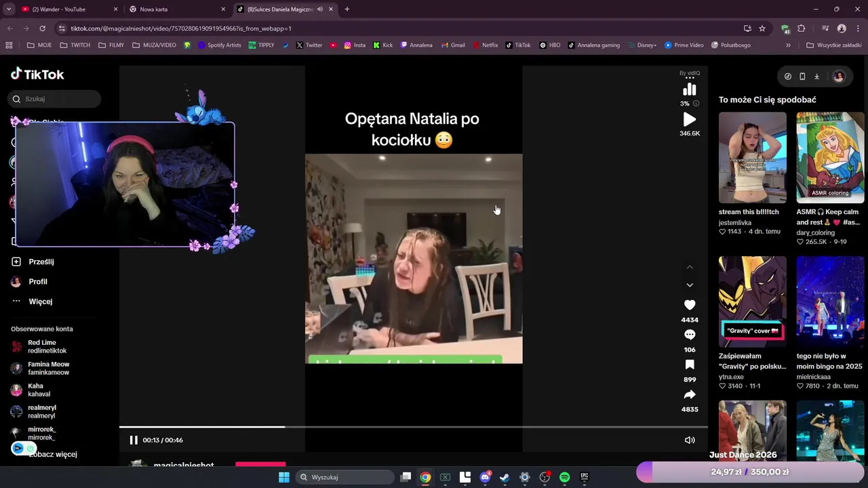This screenshot has width=868, height=488.
Task: Click the TikTok coins icon in header
Action: [787, 77]
